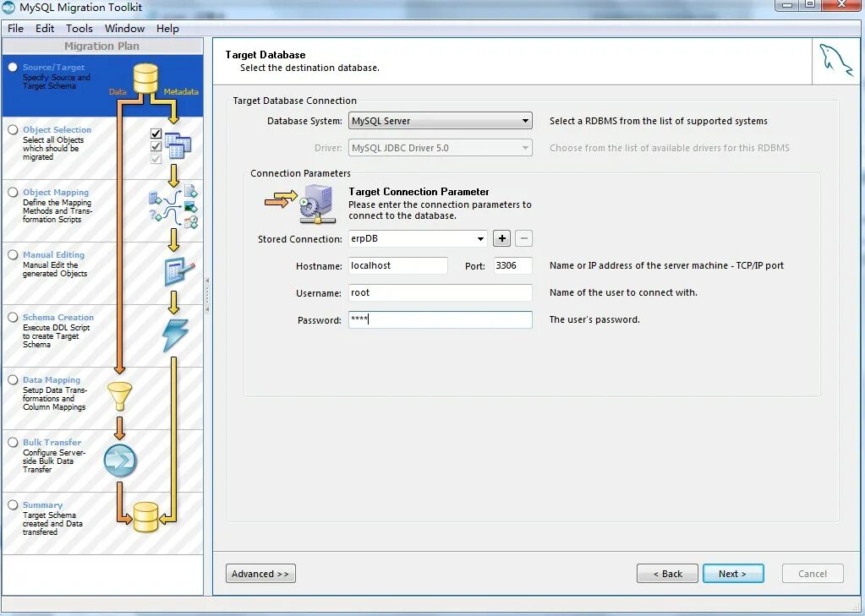Select the Source/Target step radio
Screen dimensions: 865x616
click(x=13, y=67)
